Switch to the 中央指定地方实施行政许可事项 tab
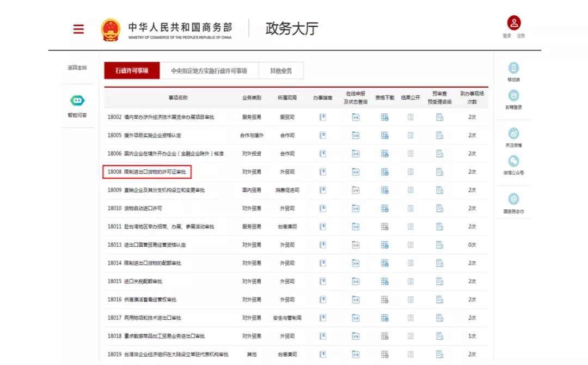The height and width of the screenshot is (365, 588). 208,70
